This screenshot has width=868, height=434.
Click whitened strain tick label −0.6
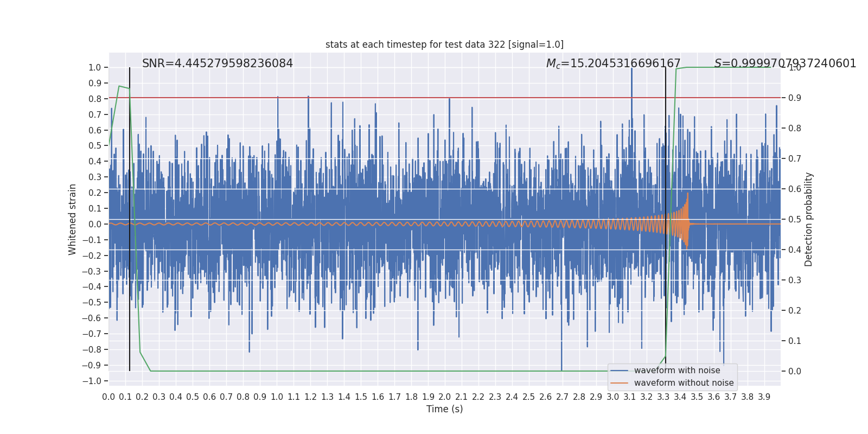click(92, 318)
